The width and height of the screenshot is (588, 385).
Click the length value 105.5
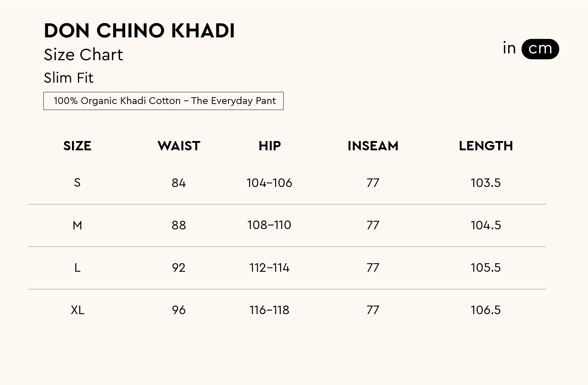(486, 267)
